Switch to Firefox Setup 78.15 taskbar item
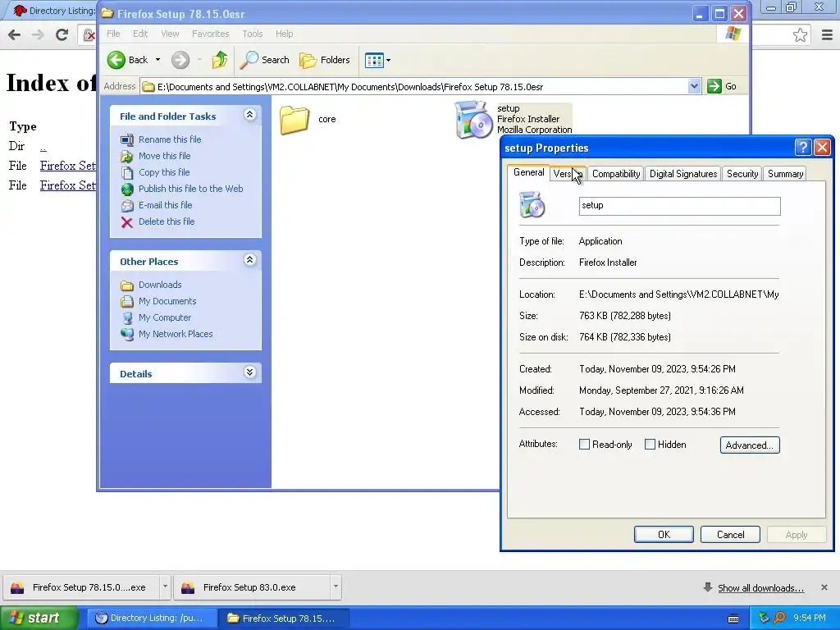The image size is (840, 630). pyautogui.click(x=285, y=619)
